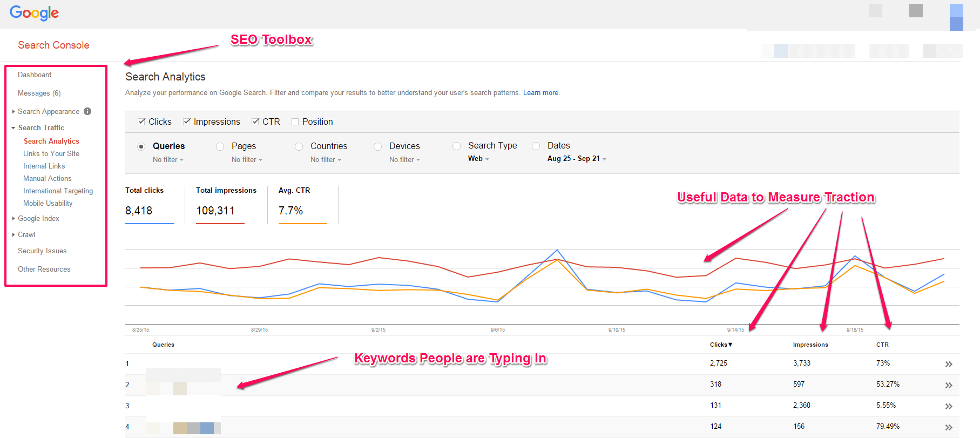The width and height of the screenshot is (980, 438).
Task: Click the 53.27% CTR cell
Action: point(888,384)
